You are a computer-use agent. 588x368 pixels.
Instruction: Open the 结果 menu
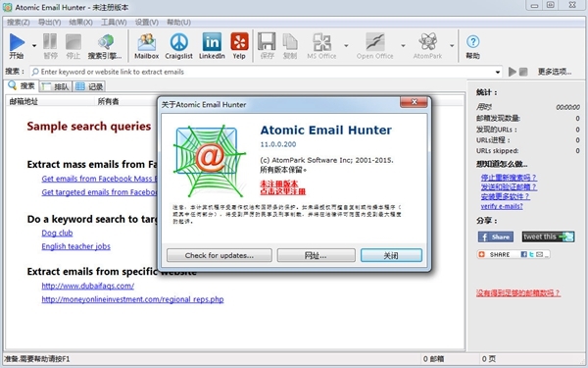click(x=80, y=23)
